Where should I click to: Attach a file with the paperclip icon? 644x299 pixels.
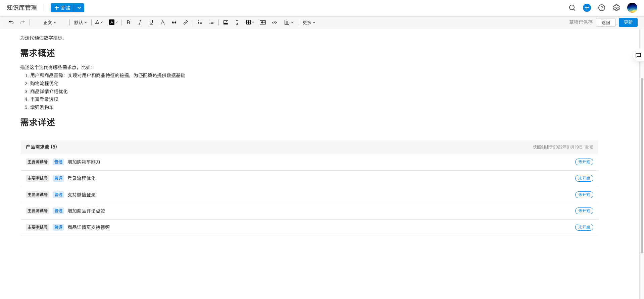[237, 22]
